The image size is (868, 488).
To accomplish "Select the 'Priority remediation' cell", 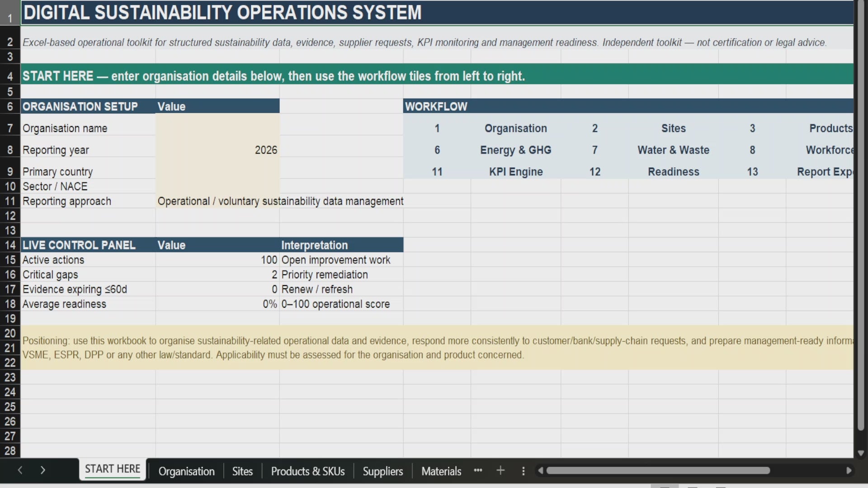I will point(341,275).
